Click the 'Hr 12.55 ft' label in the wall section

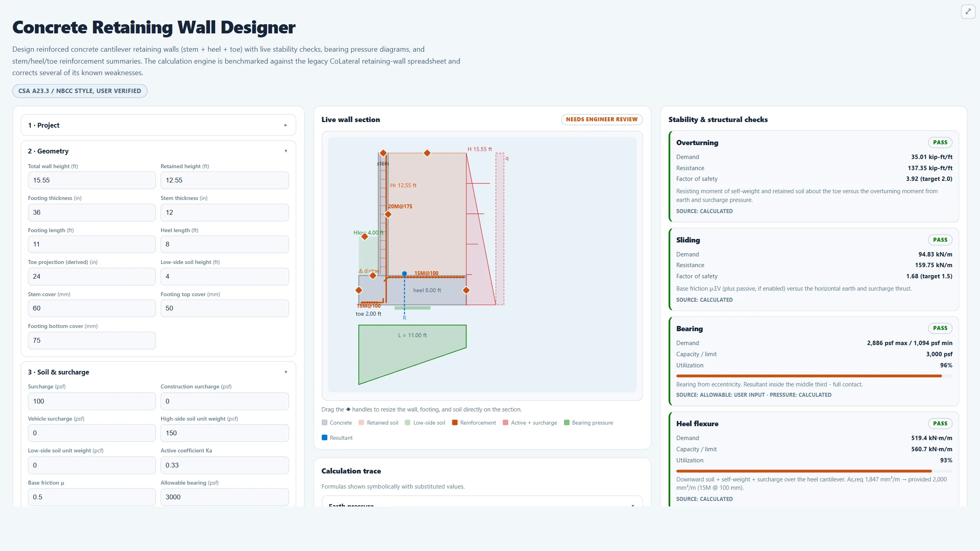tap(403, 185)
